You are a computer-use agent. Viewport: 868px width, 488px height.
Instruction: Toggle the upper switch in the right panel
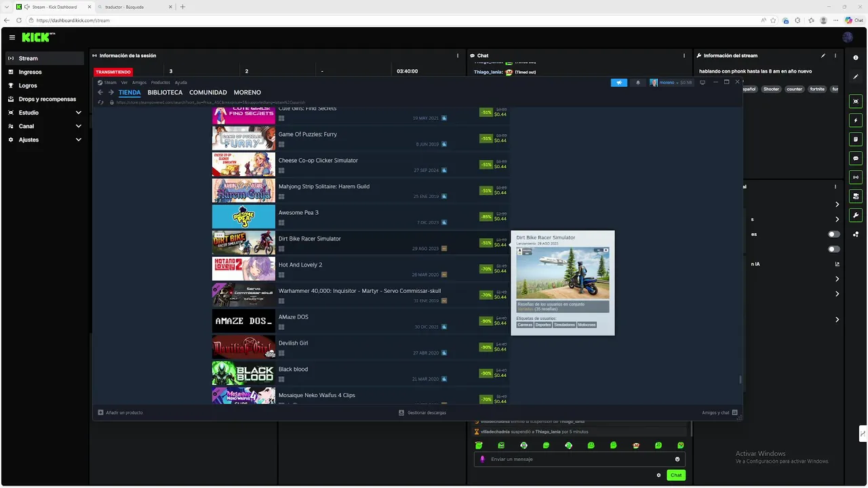point(833,234)
